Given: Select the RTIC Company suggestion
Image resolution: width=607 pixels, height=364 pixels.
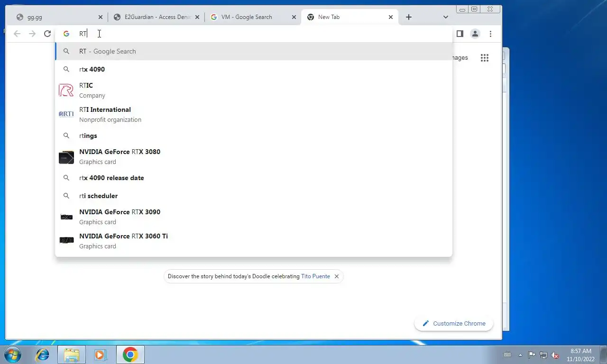Looking at the screenshot, I should [x=254, y=90].
